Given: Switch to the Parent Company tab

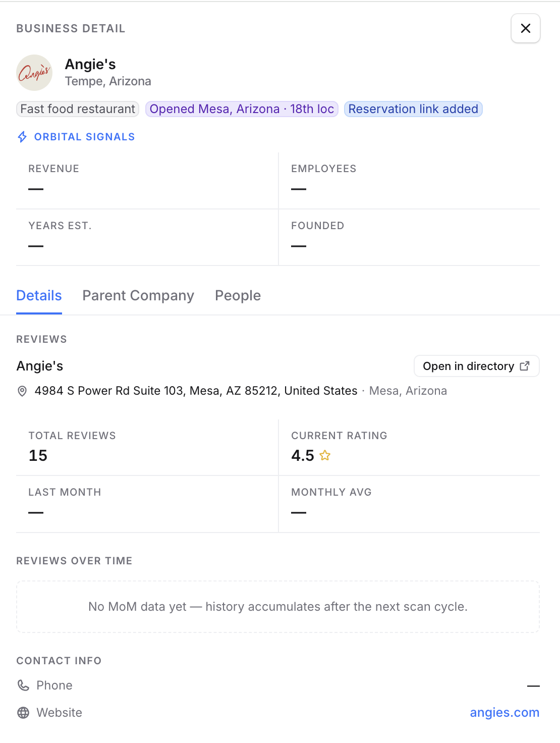Looking at the screenshot, I should click(138, 296).
